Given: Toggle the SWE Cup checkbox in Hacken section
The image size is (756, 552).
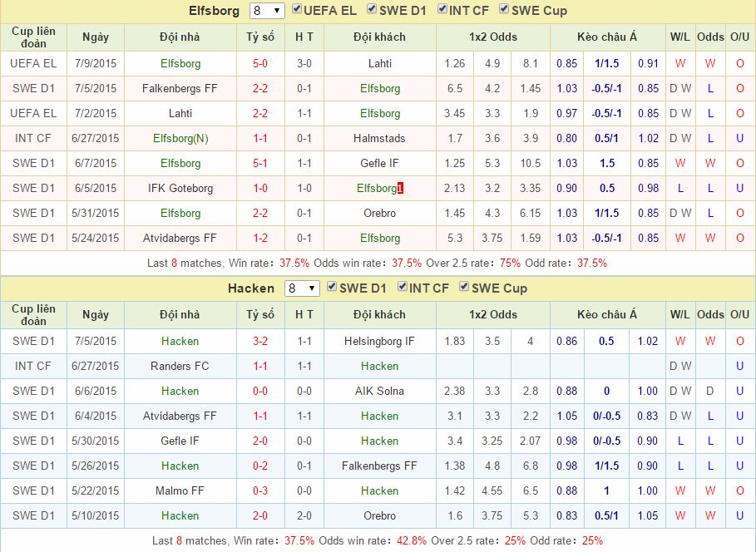Looking at the screenshot, I should pos(464,287).
